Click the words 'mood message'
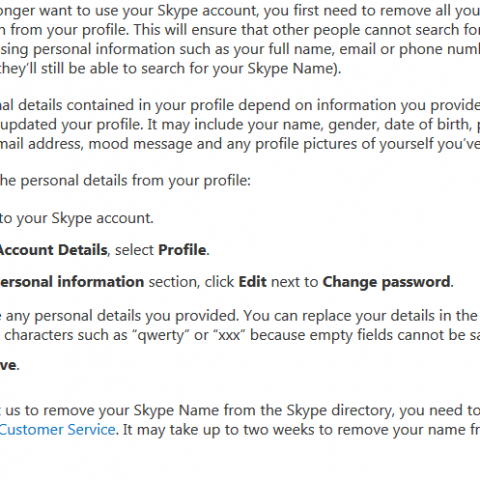The width and height of the screenshot is (480, 480). pos(140,145)
